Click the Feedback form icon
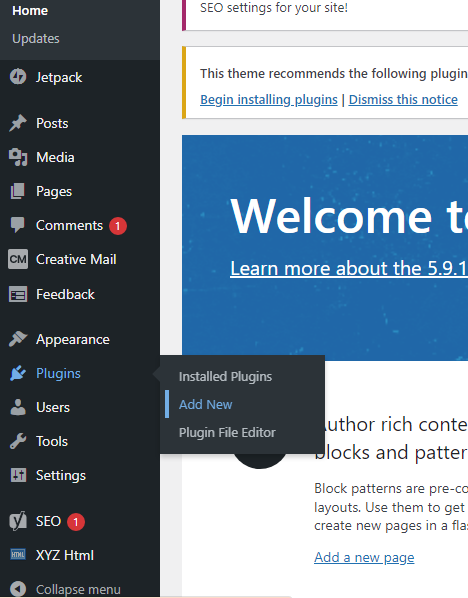 (18, 294)
